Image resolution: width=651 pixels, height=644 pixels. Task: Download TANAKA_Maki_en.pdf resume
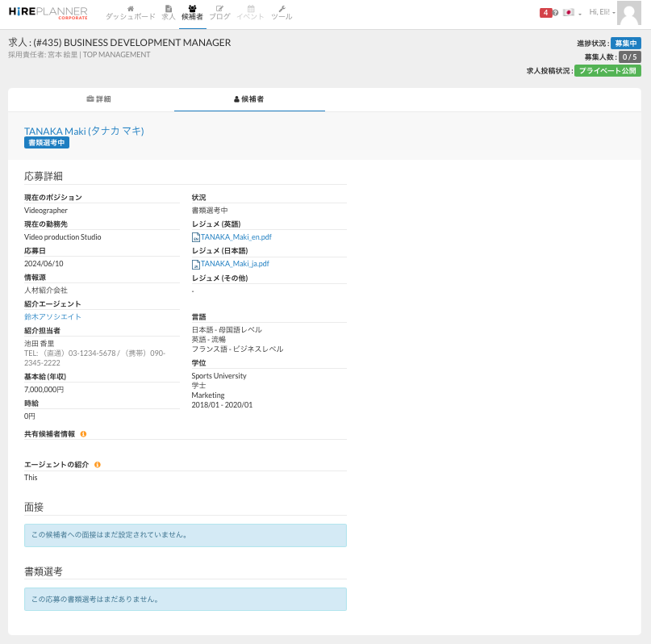pos(236,237)
